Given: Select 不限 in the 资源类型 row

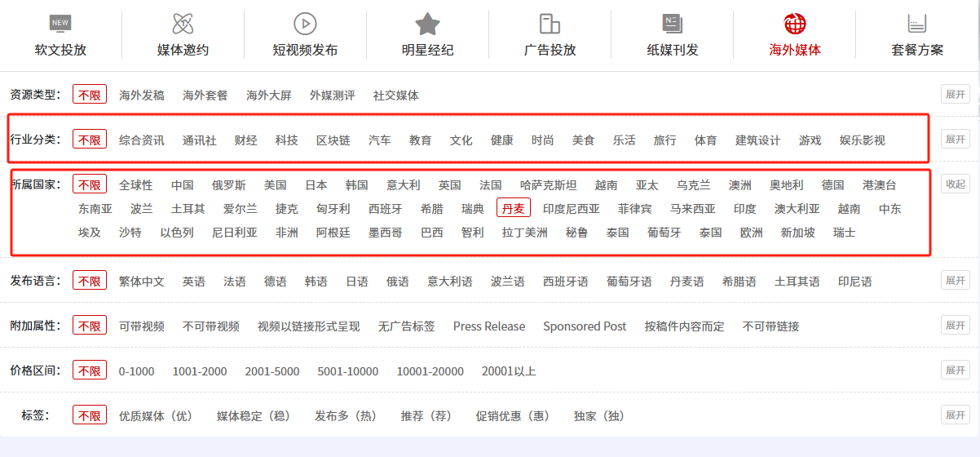Looking at the screenshot, I should [90, 95].
